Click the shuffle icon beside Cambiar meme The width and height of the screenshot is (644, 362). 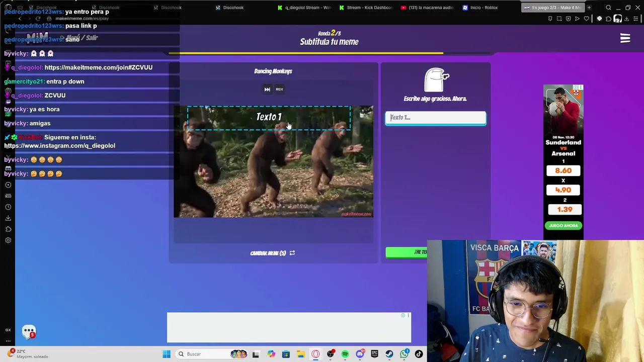coord(292,253)
